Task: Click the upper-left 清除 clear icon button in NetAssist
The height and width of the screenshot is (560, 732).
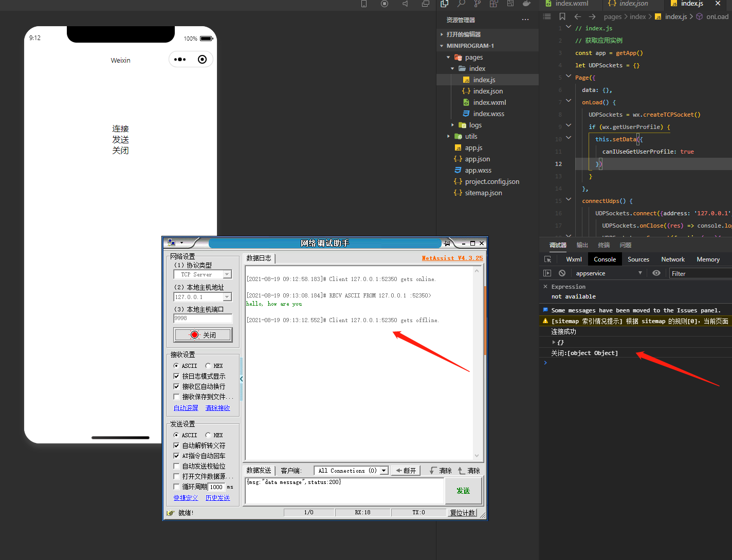Action: [x=441, y=471]
